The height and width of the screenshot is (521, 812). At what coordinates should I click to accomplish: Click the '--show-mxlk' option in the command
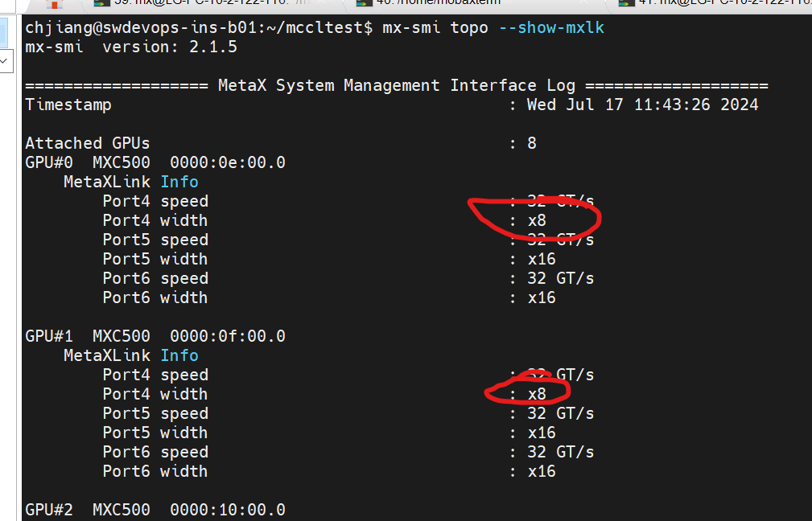coord(551,27)
